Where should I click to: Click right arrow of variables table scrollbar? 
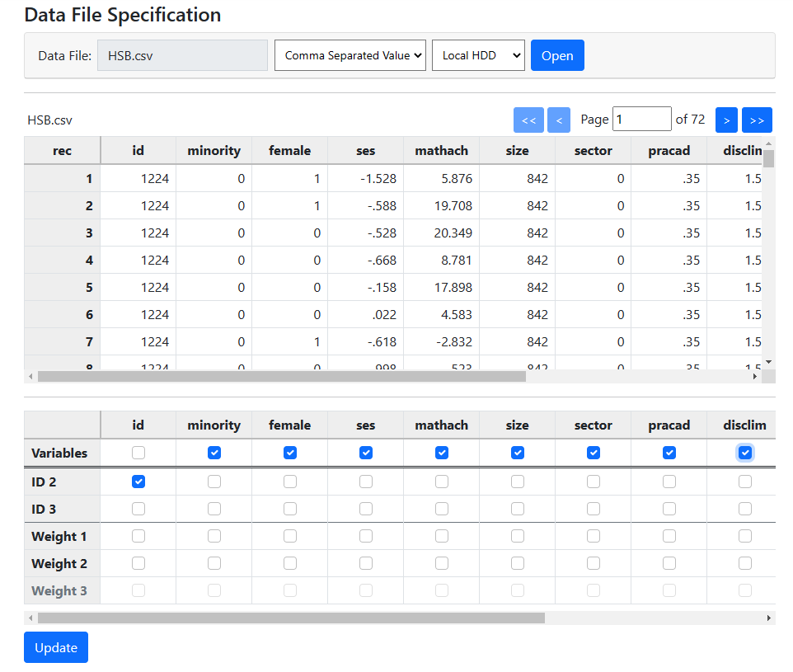pos(769,618)
